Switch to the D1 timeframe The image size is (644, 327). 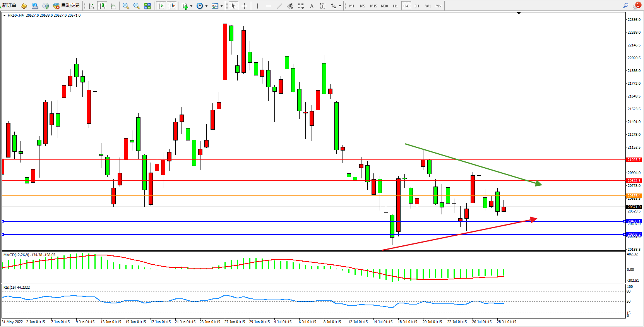417,6
